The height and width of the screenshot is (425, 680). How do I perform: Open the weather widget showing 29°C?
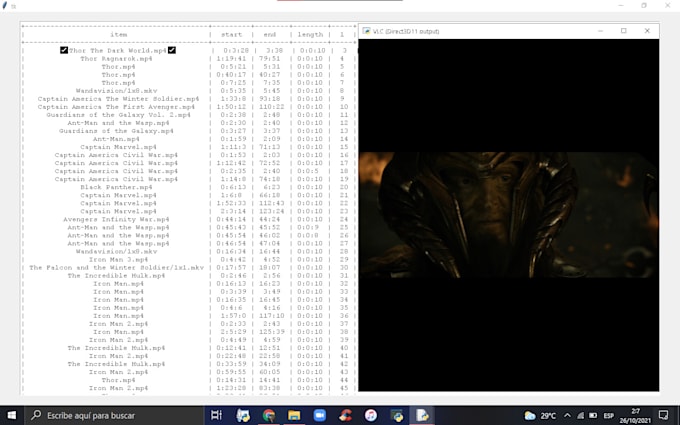coord(540,415)
